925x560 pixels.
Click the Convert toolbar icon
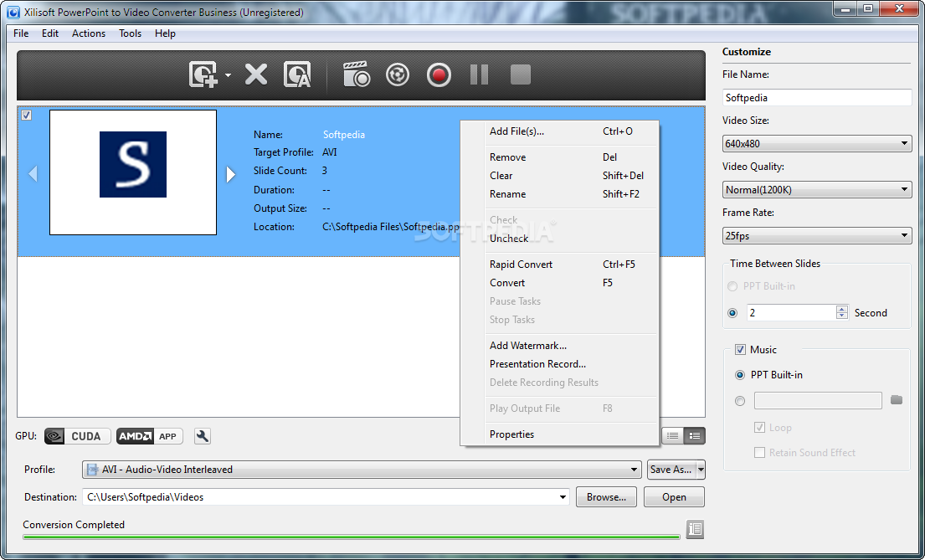(x=398, y=75)
